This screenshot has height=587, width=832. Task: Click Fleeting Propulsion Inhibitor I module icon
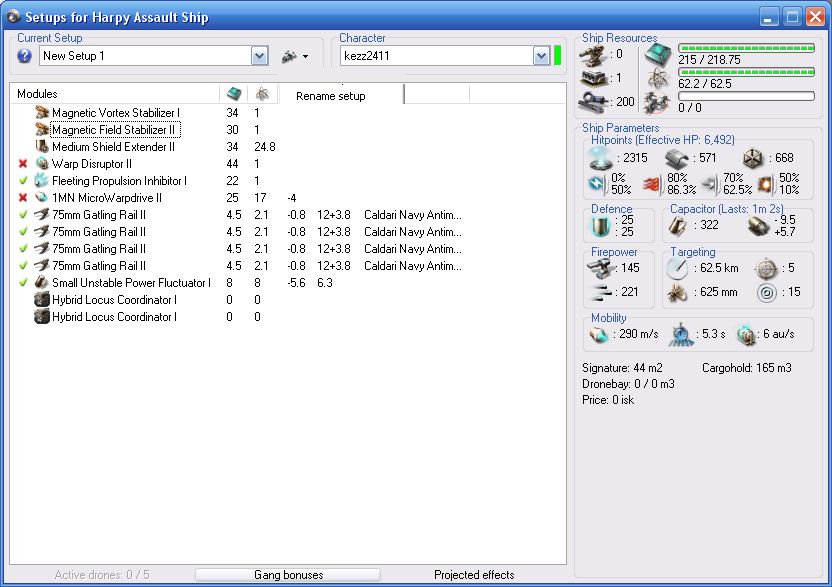coord(42,180)
